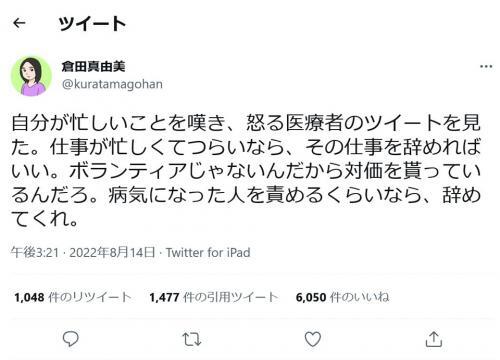Screen dimensions: 500x360
Task: Click the 1,477 quote tweet count number
Action: (x=164, y=297)
